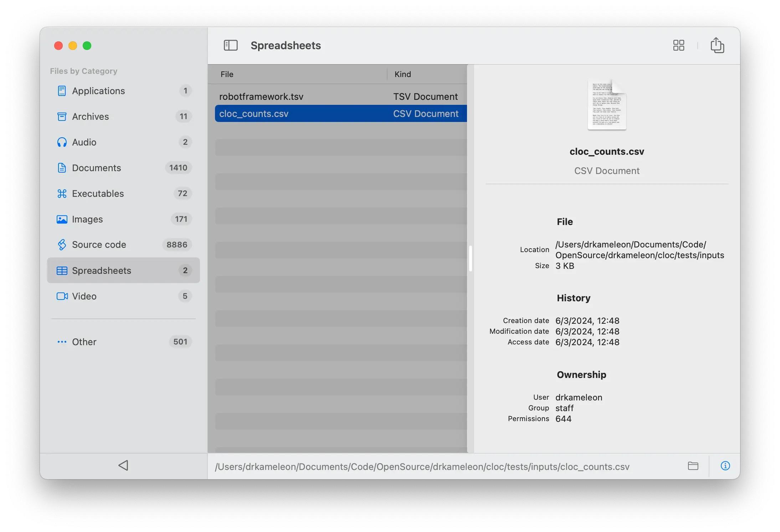Click the back triangle arrow button
The width and height of the screenshot is (780, 532).
tap(123, 465)
